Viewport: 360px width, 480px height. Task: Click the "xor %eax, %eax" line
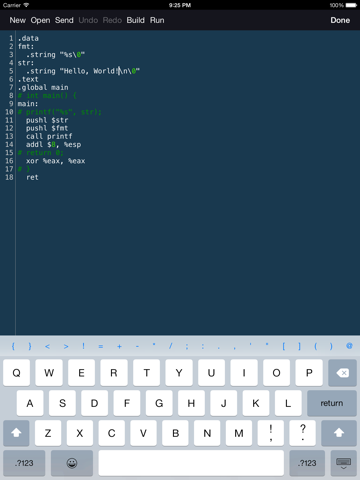coord(56,161)
